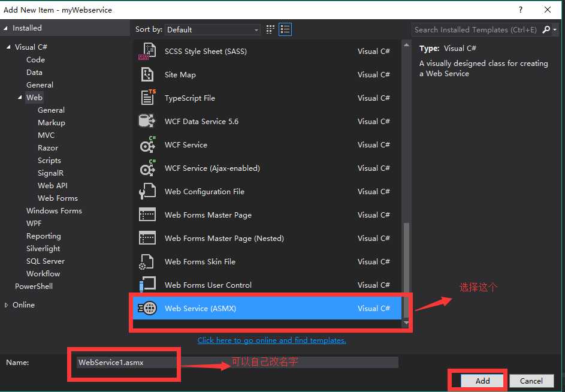Click the Web Service (ASMX) globe icon

[147, 308]
